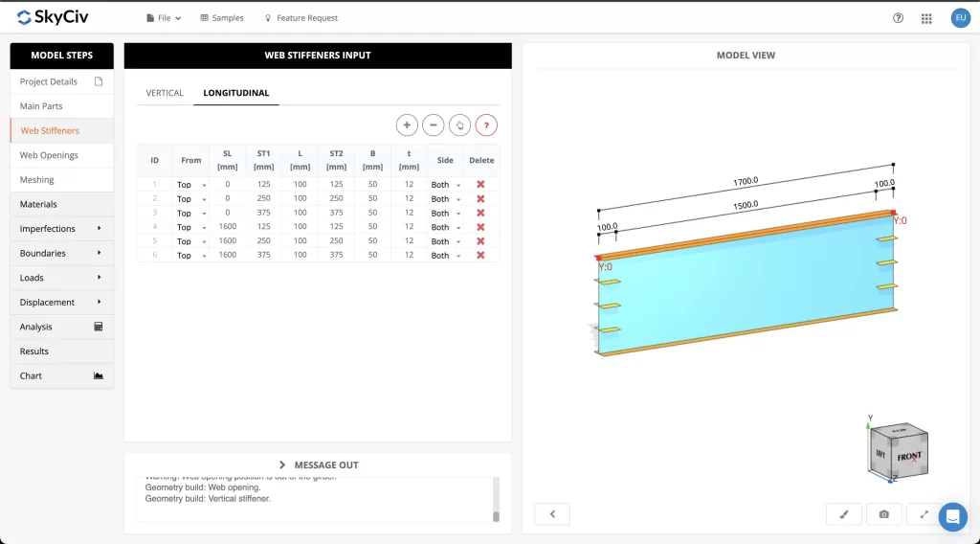980x544 pixels.
Task: Open the From dropdown in row 1
Action: (191, 185)
